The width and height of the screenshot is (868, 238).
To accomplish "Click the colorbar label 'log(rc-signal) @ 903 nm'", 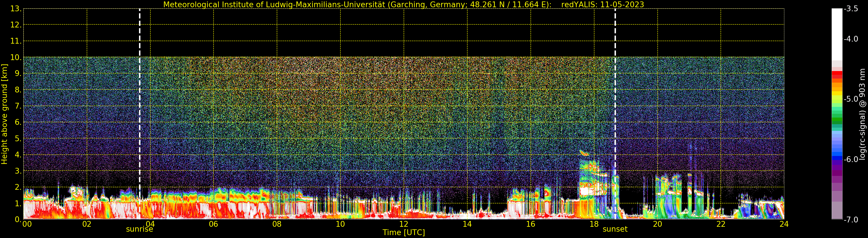I will 862,114.
